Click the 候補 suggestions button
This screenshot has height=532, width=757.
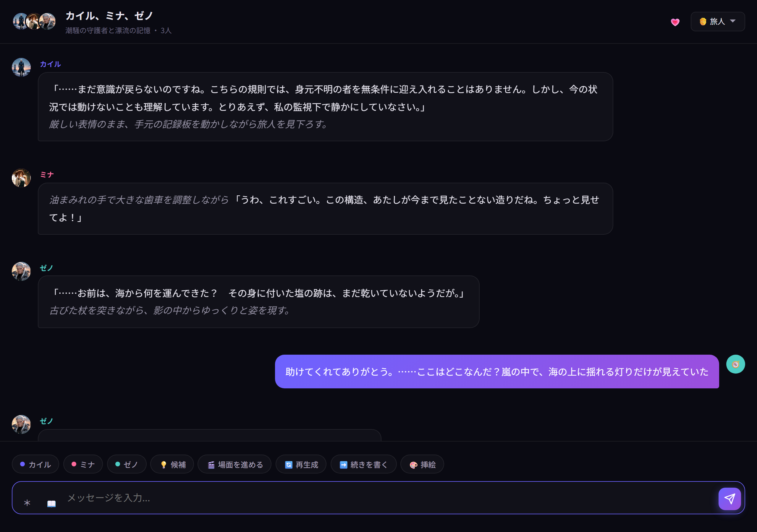pyautogui.click(x=172, y=464)
